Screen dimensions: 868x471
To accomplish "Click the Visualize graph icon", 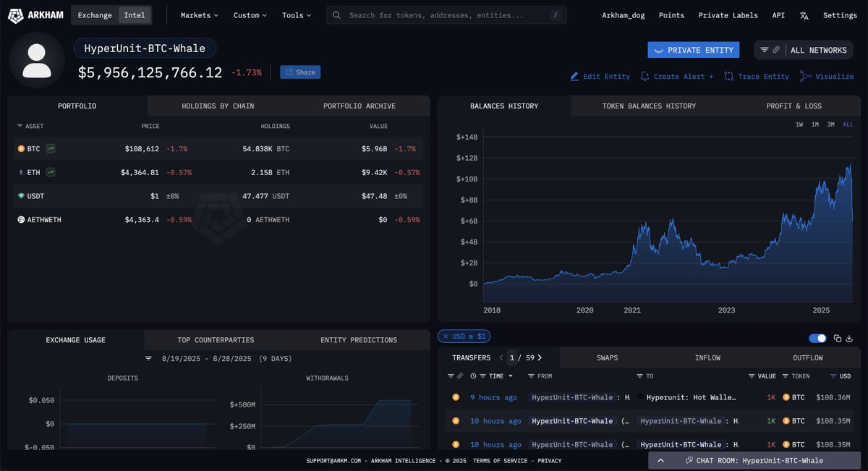I will 805,76.
